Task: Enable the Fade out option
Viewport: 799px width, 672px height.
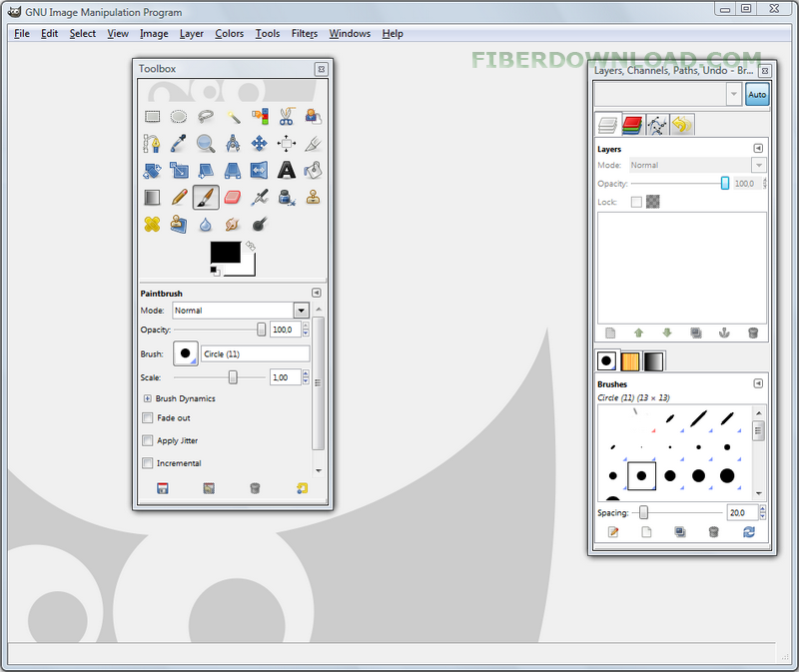Action: click(148, 417)
